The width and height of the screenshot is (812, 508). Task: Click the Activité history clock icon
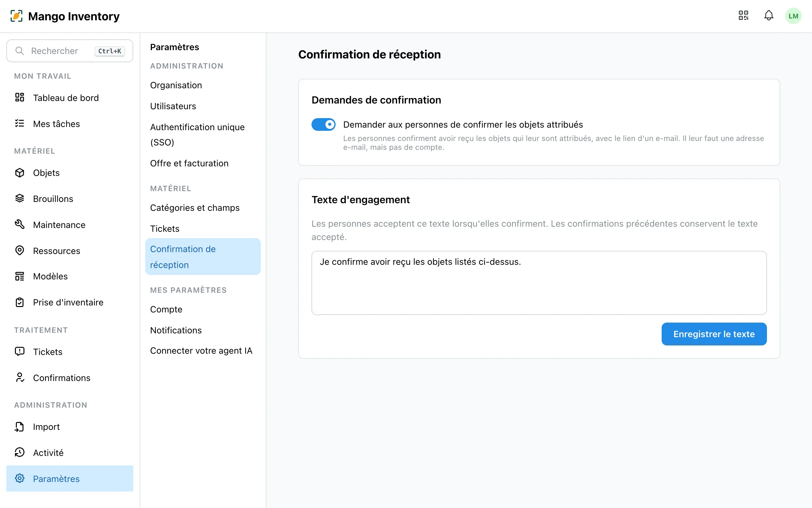(20, 452)
